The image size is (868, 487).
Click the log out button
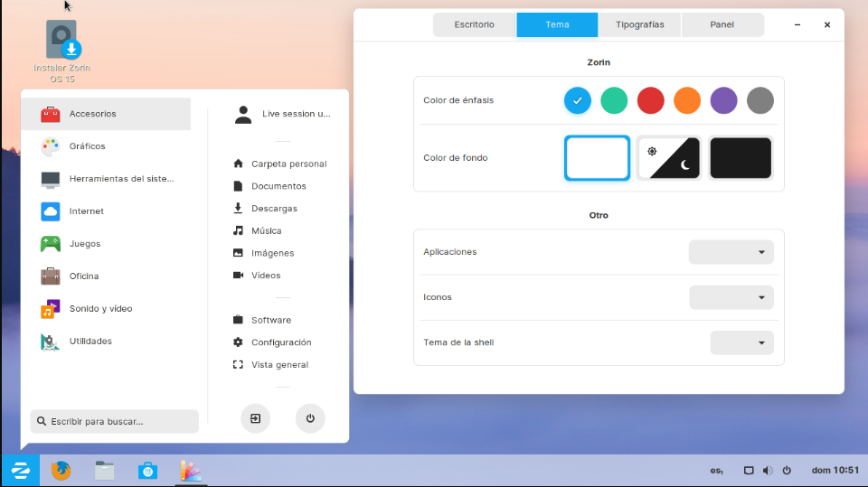tap(255, 418)
